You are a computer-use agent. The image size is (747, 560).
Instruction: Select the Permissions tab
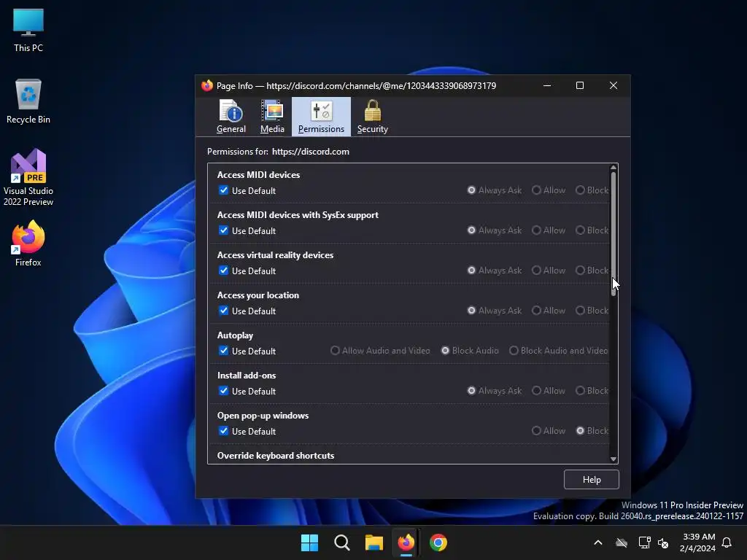321,117
